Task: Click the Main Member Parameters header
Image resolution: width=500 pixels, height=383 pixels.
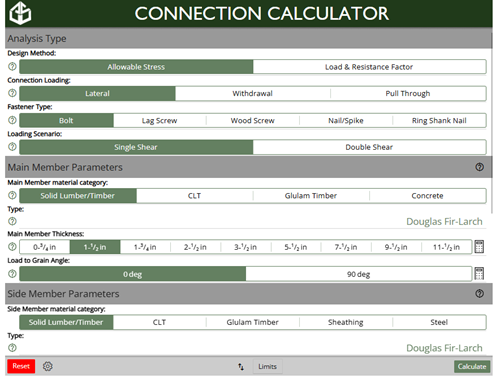Action: 248,167
